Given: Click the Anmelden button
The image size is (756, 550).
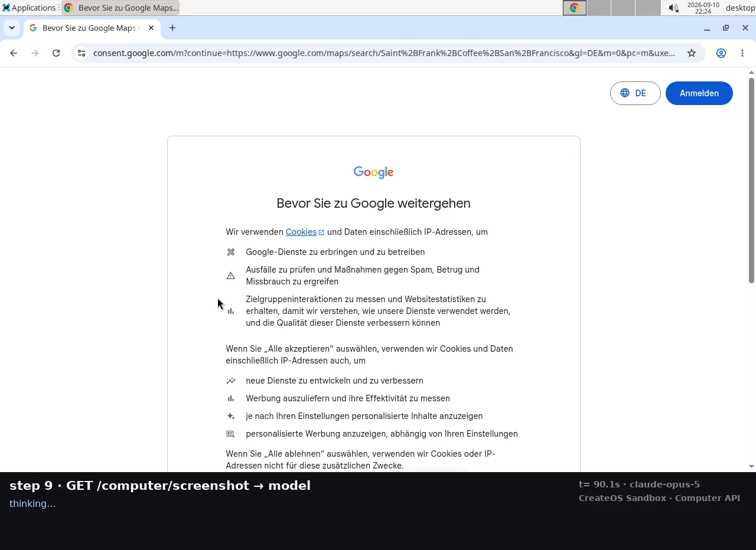Looking at the screenshot, I should (699, 93).
